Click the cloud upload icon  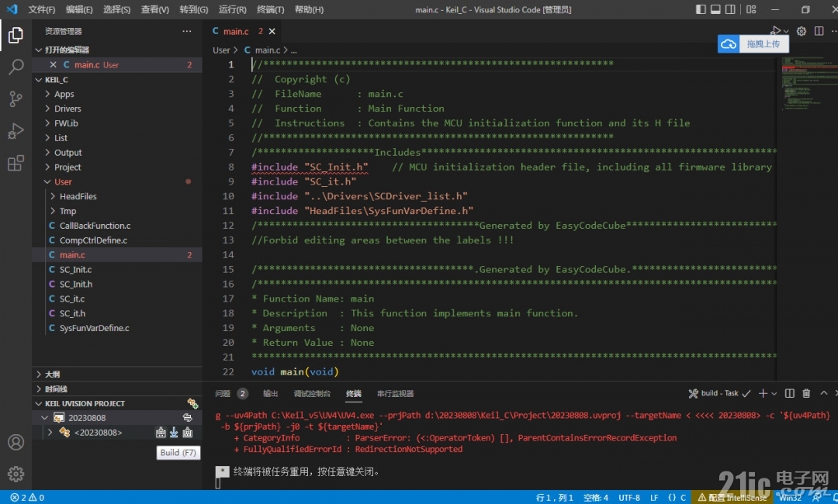click(x=729, y=43)
